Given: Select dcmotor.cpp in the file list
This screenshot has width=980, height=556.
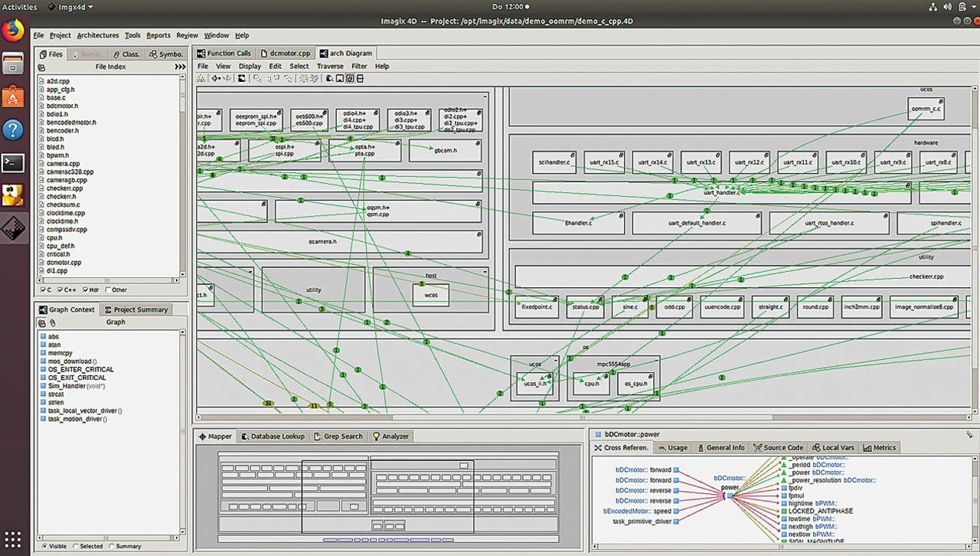Looking at the screenshot, I should (64, 263).
